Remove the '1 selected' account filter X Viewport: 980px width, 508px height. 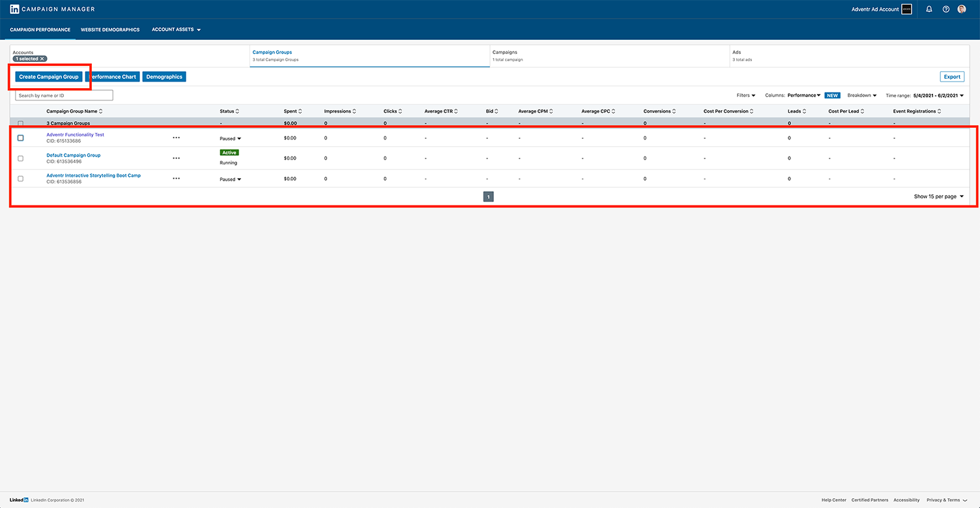(x=42, y=59)
